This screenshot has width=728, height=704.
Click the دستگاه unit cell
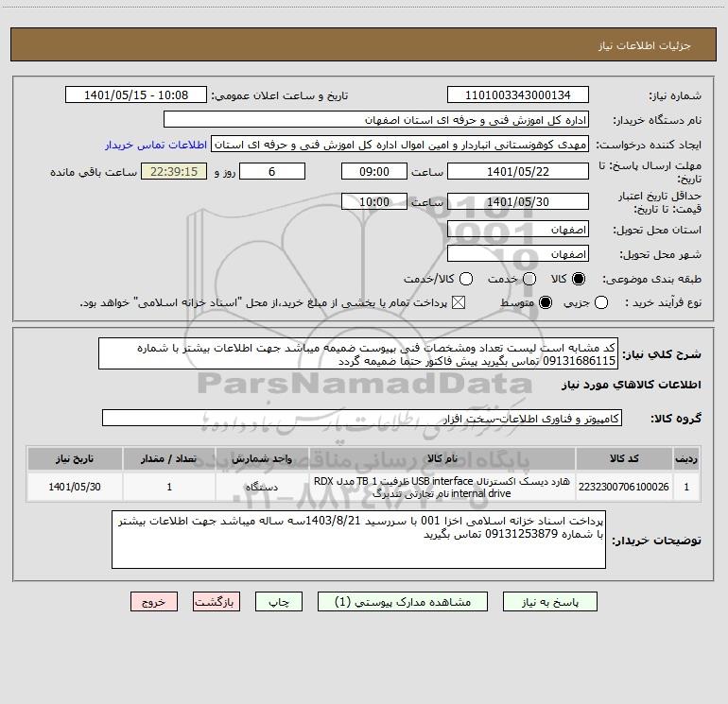coord(262,487)
